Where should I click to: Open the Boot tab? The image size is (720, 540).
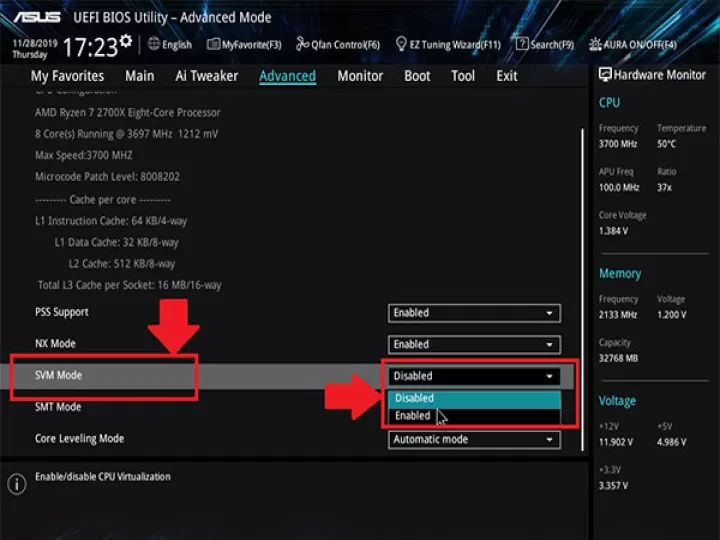point(417,76)
